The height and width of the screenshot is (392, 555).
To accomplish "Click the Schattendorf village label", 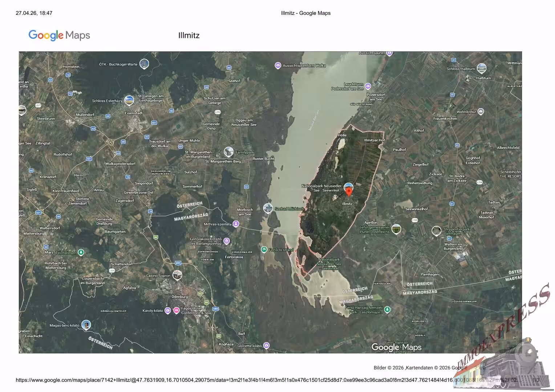I will [x=122, y=264].
